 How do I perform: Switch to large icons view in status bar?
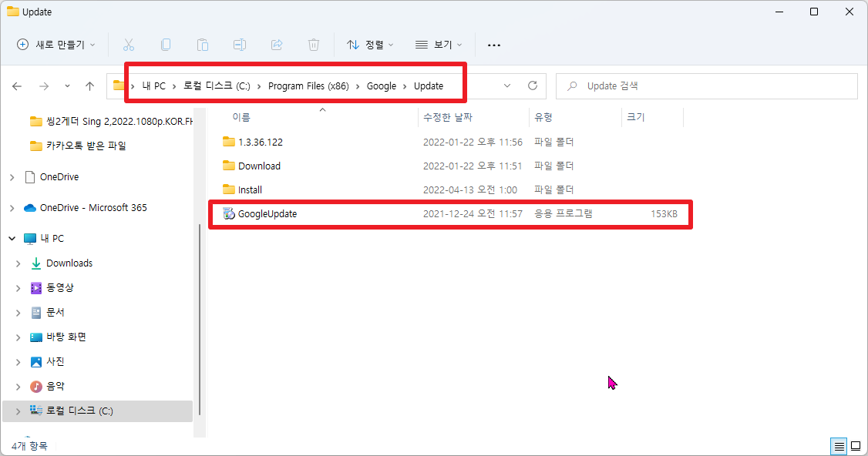pyautogui.click(x=856, y=446)
